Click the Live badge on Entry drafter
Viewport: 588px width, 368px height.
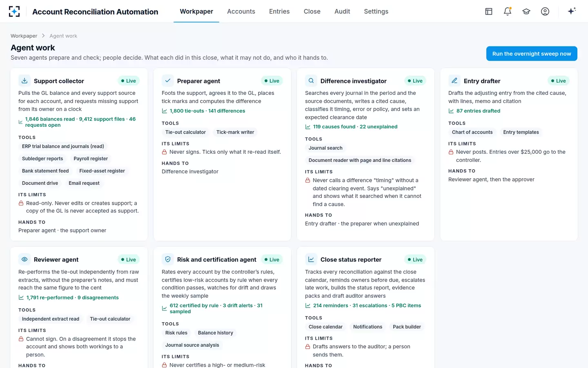tap(559, 81)
